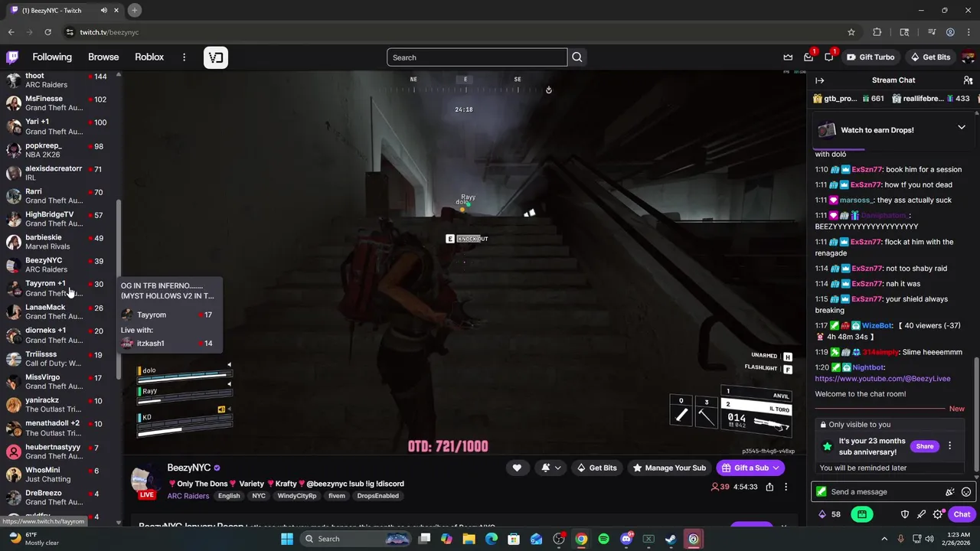Open the BeezyLivee YouTube link
Viewport: 980px width, 551px height.
[883, 379]
